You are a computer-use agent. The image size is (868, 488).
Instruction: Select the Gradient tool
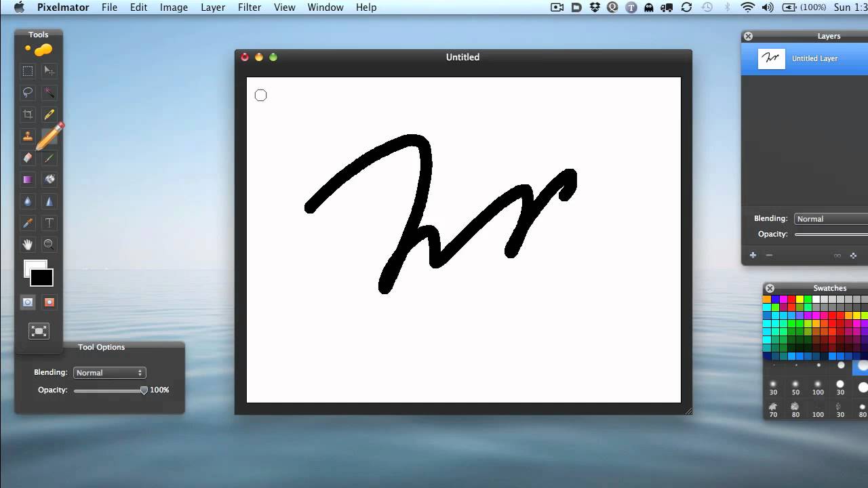tap(28, 180)
